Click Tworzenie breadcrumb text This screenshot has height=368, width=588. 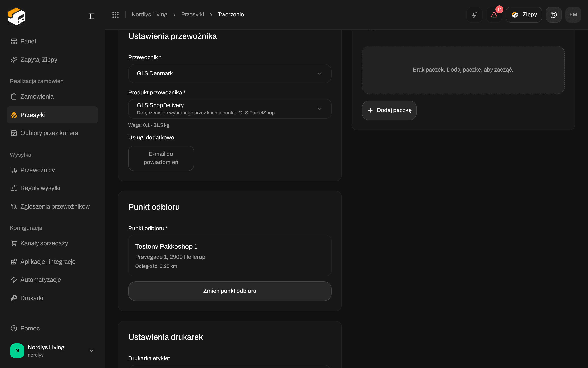pos(231,15)
